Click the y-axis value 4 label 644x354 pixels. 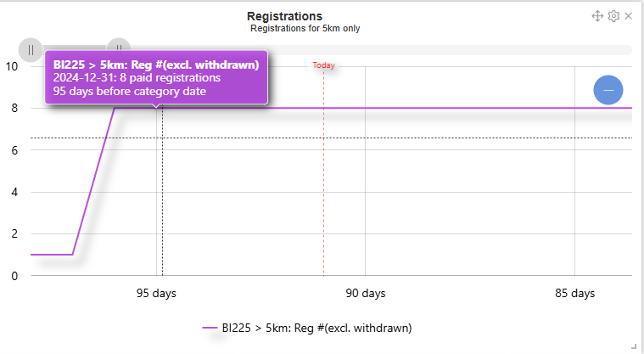pos(15,192)
